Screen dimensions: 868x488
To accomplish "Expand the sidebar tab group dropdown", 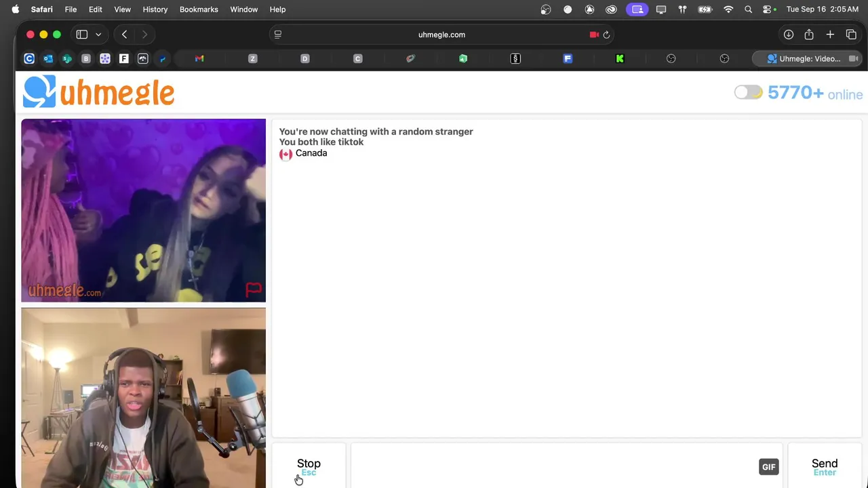I will pyautogui.click(x=98, y=35).
